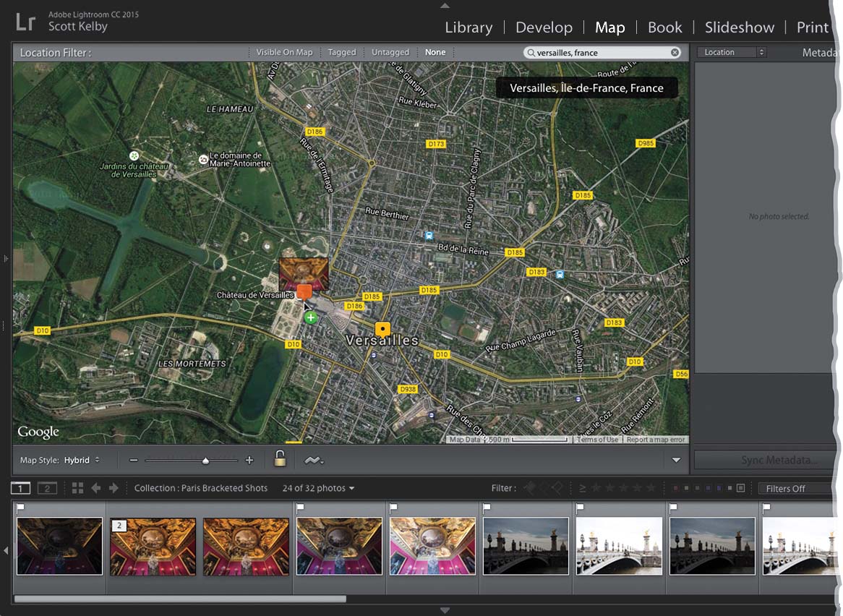
Task: Toggle the Untagged location filter
Action: pyautogui.click(x=390, y=53)
